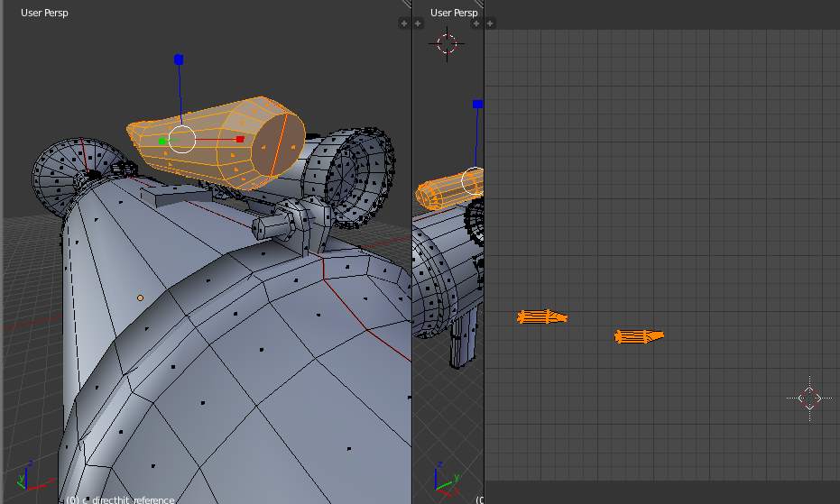The width and height of the screenshot is (840, 504).
Task: Expand properties panel plus in left viewport
Action: pyautogui.click(x=404, y=23)
